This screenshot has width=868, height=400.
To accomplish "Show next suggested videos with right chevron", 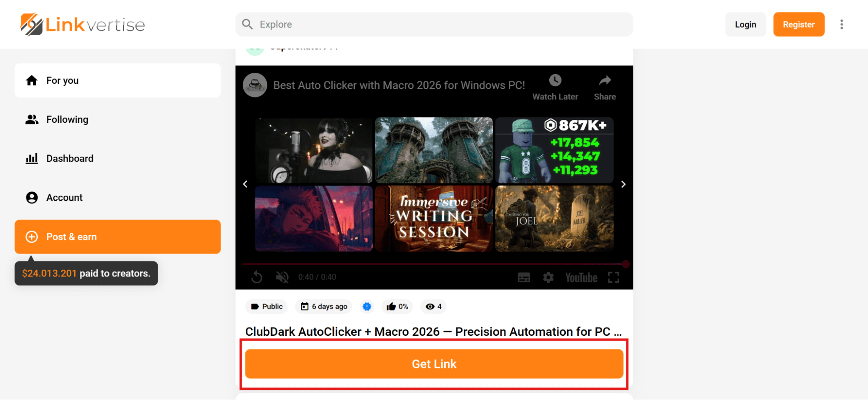I will click(x=624, y=184).
